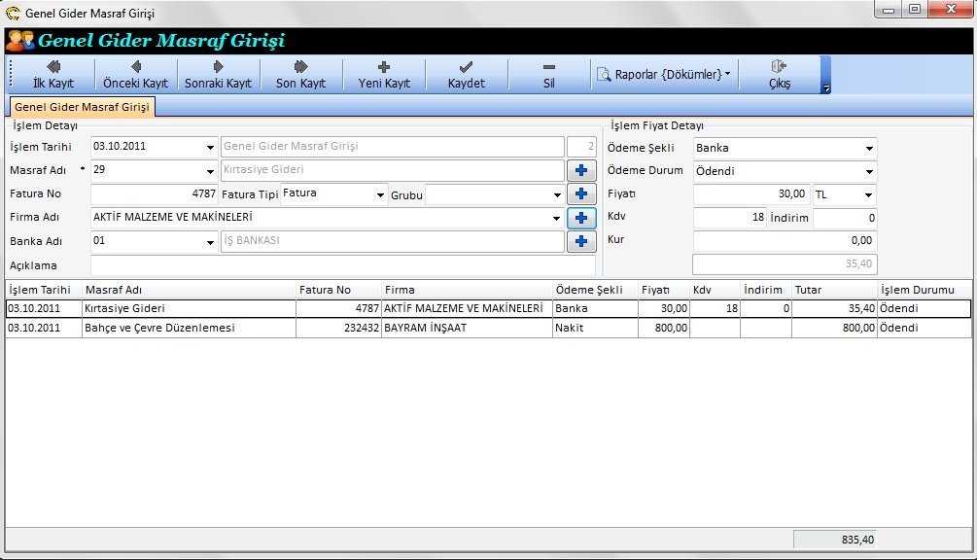Go to last record with Son Kayıt
The width and height of the screenshot is (977, 560).
(300, 75)
